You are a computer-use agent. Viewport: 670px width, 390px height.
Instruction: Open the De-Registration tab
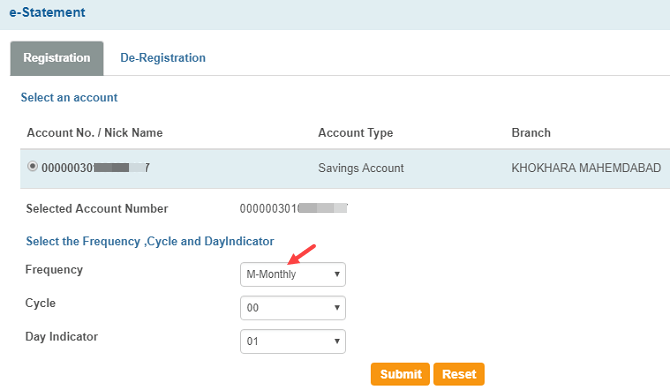163,58
